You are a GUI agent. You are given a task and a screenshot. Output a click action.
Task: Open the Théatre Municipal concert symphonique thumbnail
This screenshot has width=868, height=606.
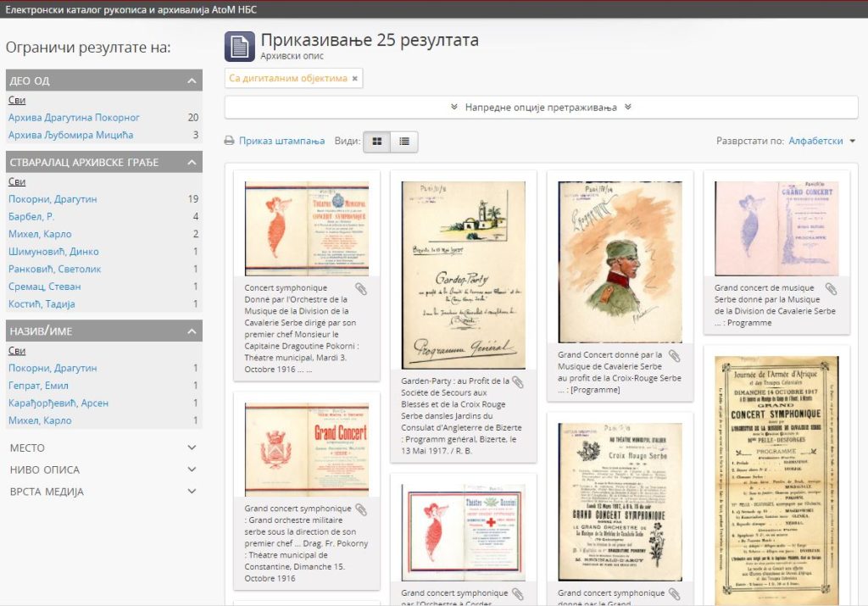coord(307,229)
